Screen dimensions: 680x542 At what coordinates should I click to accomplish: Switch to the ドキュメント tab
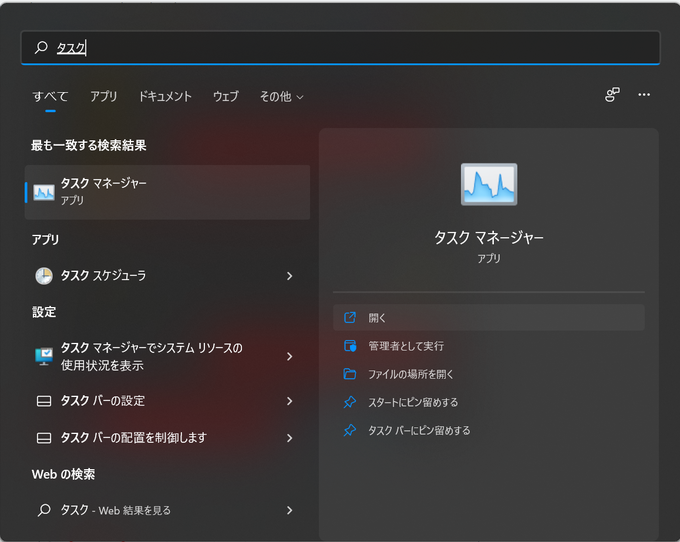pos(165,96)
